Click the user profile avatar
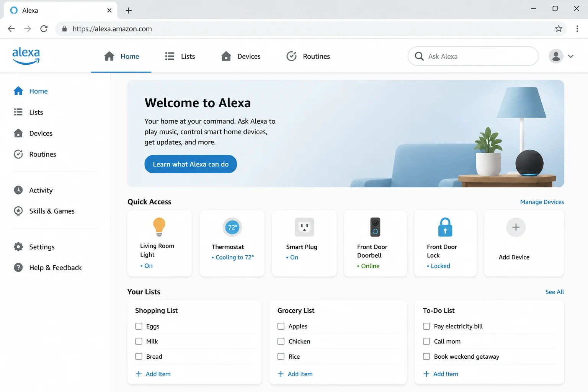 pyautogui.click(x=556, y=56)
